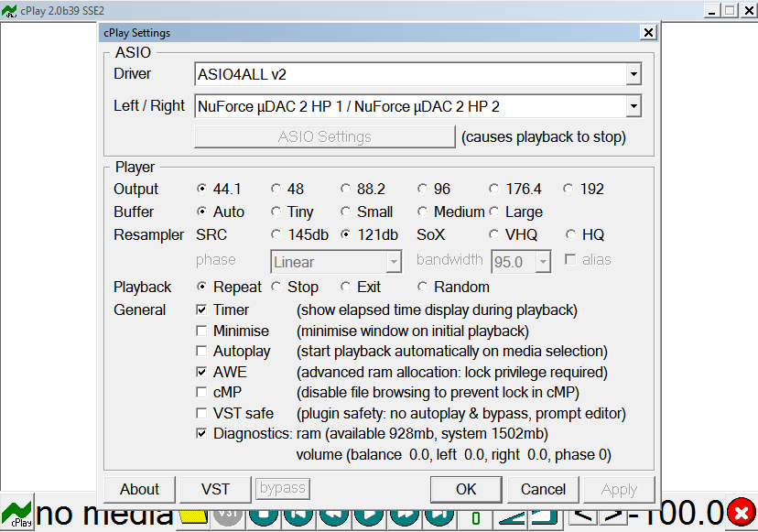This screenshot has width=758, height=532.
Task: Close the cPlay Settings dialog
Action: point(648,33)
